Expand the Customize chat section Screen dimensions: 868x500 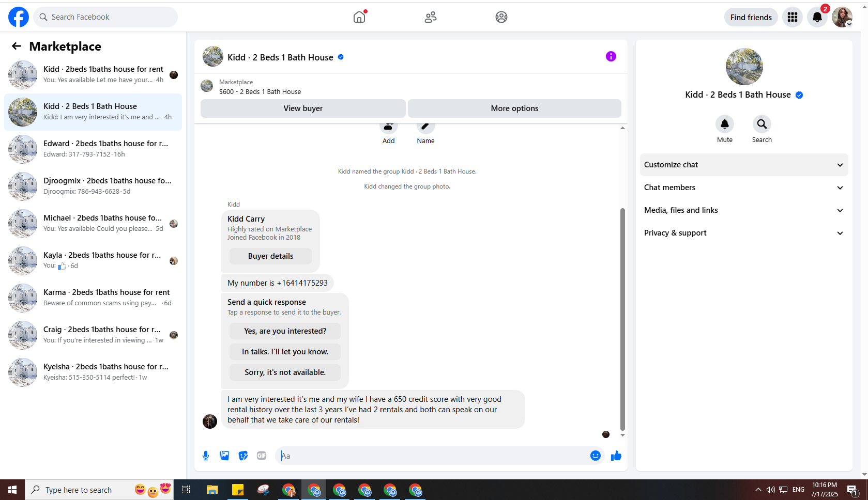[744, 165]
